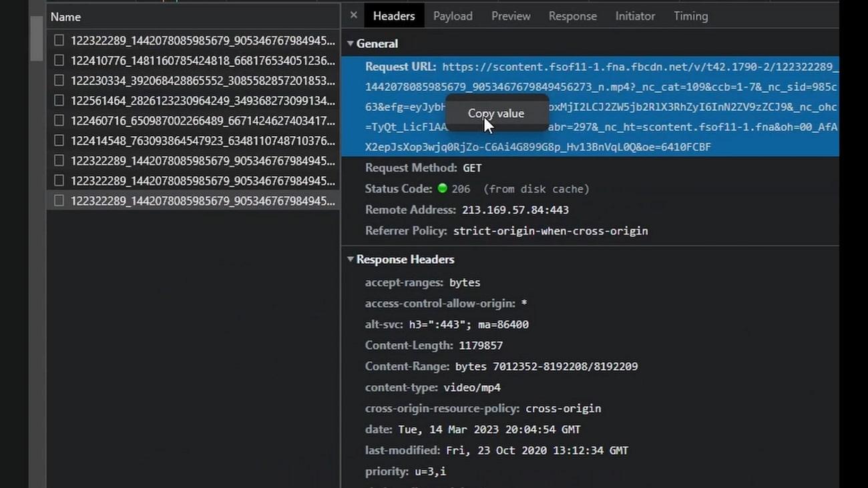The image size is (868, 488).
Task: Switch to the Payload tab
Action: point(452,16)
